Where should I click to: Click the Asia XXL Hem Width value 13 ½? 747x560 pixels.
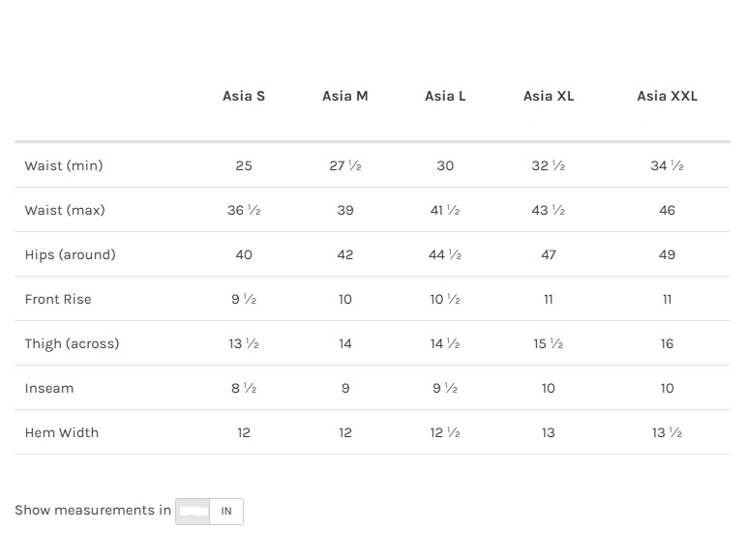667,432
